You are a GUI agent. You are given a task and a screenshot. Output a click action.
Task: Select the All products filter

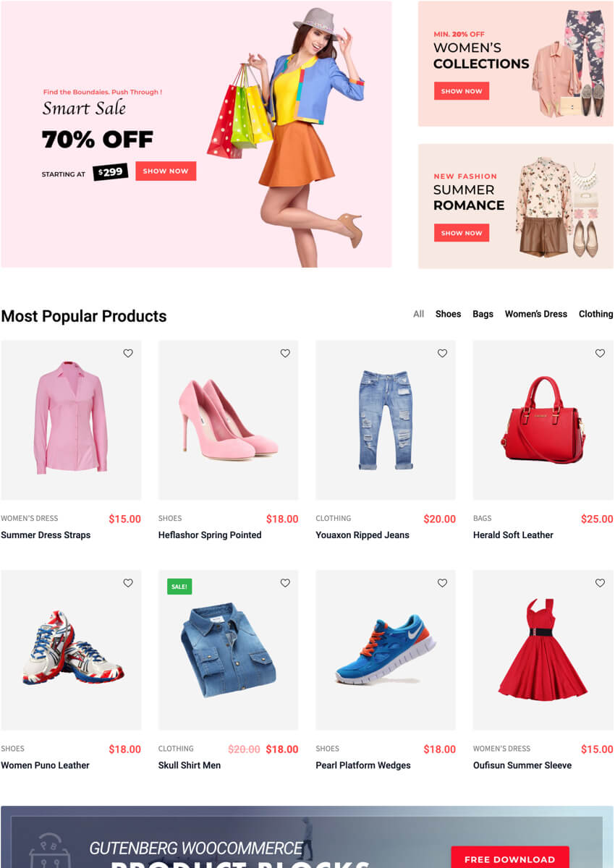tap(418, 314)
